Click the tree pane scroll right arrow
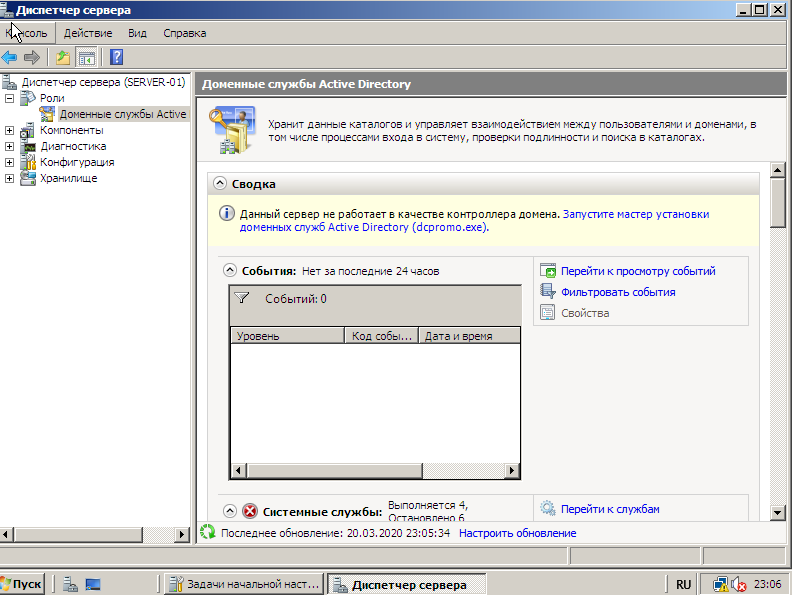 coord(182,534)
